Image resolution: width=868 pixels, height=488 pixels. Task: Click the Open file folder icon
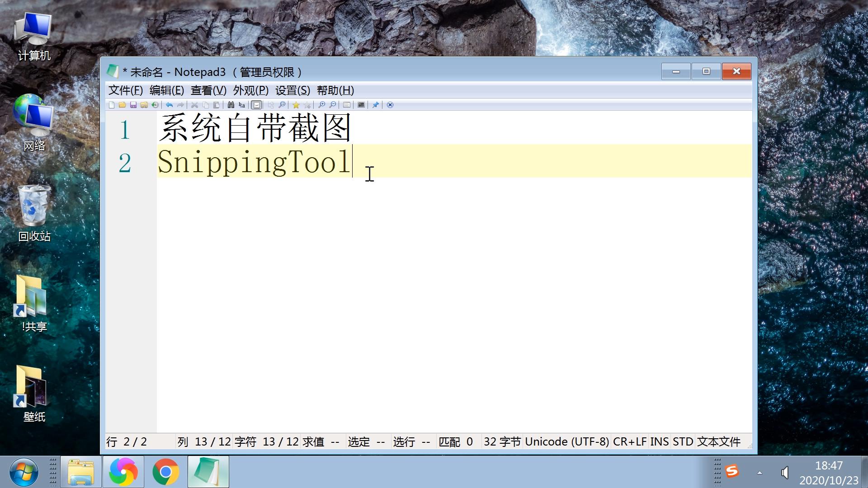(122, 105)
